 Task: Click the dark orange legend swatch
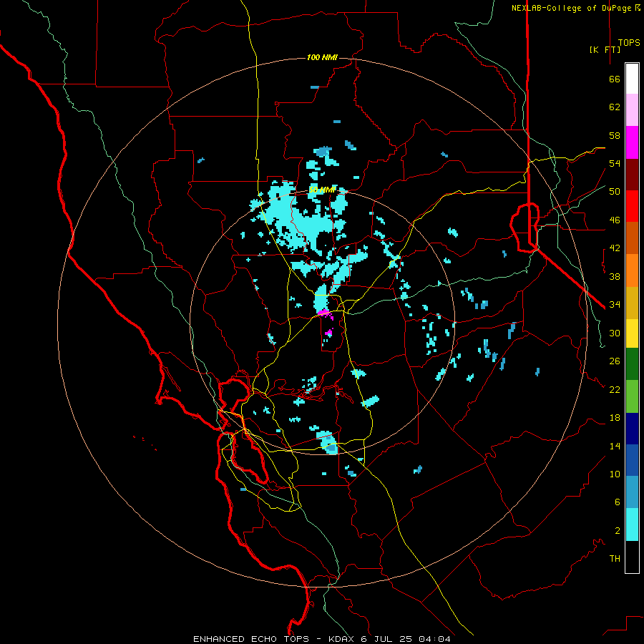[x=632, y=238]
